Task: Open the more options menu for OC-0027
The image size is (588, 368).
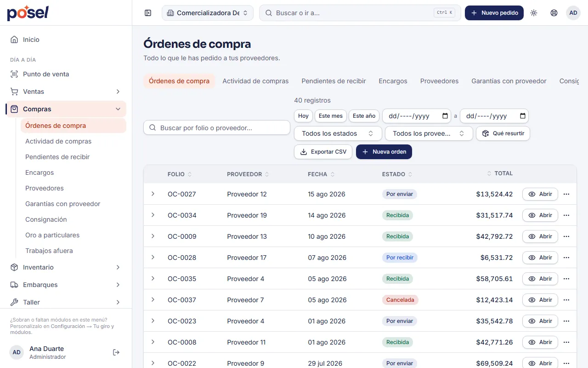Action: [x=566, y=194]
